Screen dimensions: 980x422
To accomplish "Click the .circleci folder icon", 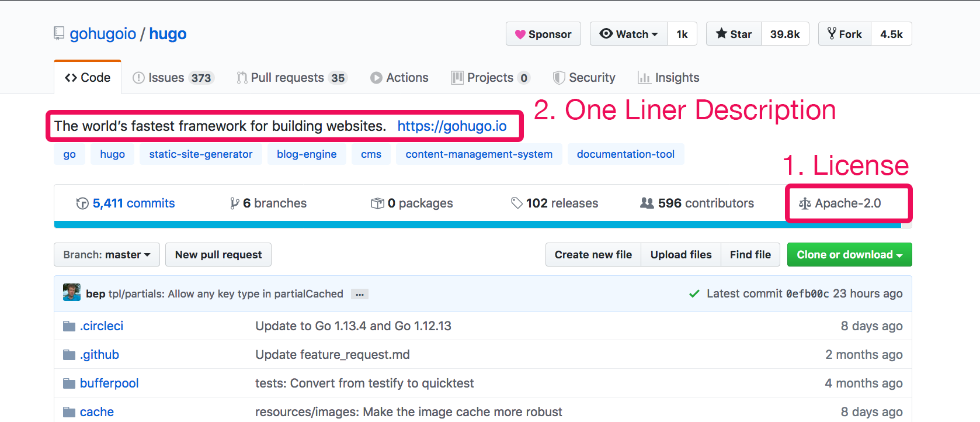I will (x=69, y=326).
